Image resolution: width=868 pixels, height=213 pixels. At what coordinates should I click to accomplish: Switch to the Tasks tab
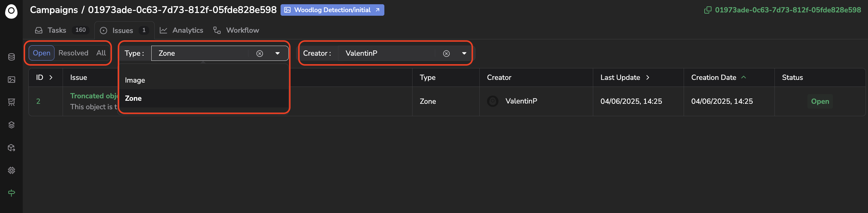62,30
